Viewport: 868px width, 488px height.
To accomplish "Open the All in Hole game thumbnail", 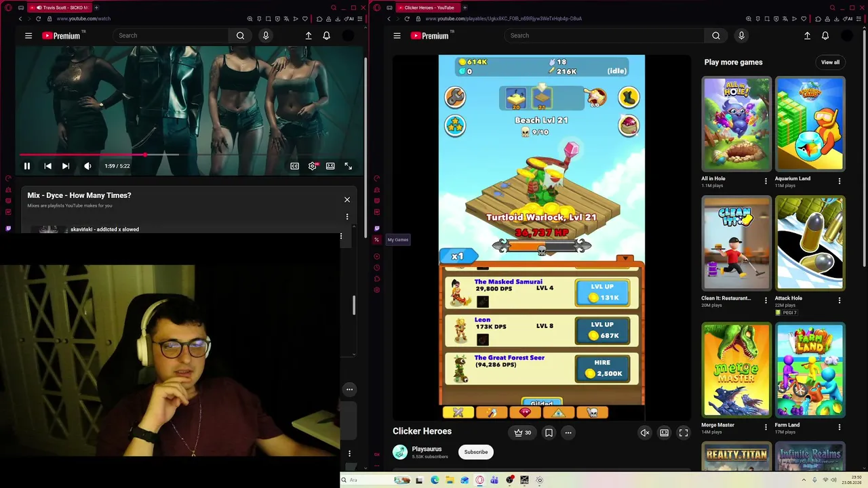I will tap(736, 123).
